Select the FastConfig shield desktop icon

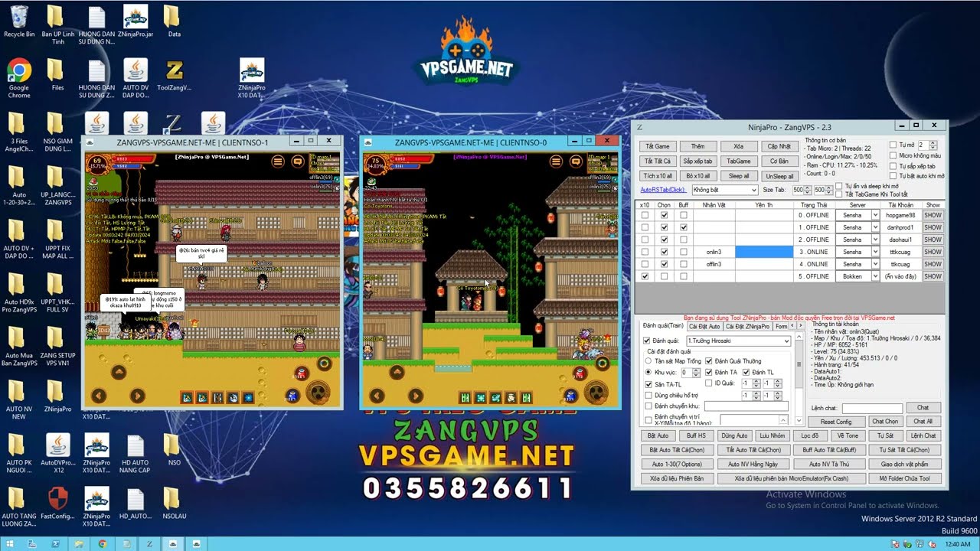(58, 503)
